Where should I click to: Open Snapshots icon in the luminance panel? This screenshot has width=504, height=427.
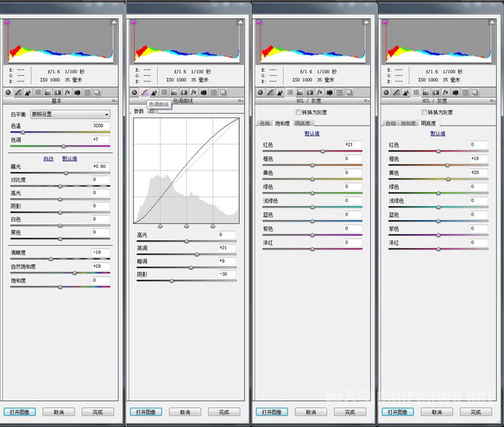(x=475, y=92)
